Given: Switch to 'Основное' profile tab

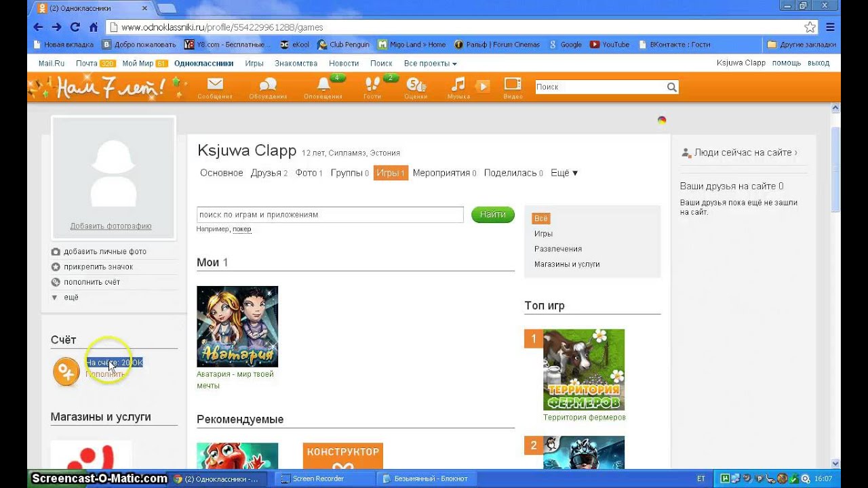Looking at the screenshot, I should [221, 173].
